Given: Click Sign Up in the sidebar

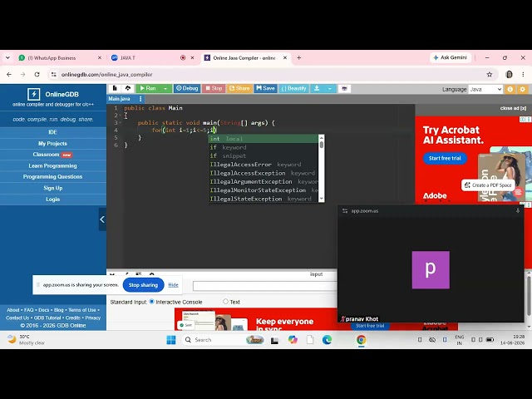Looking at the screenshot, I should pos(53,188).
